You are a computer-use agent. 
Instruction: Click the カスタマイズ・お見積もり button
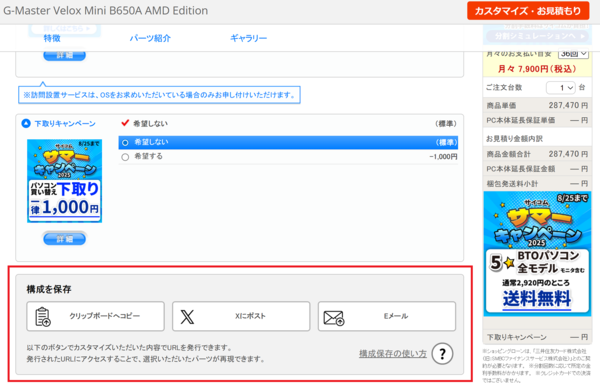[x=528, y=11]
